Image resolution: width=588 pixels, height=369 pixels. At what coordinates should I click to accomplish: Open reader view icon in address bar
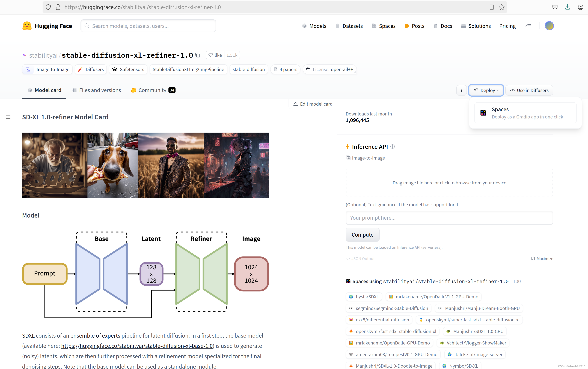click(x=492, y=7)
